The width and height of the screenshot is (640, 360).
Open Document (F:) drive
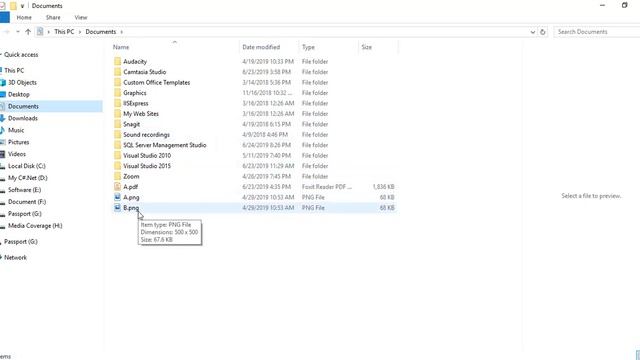coord(27,202)
